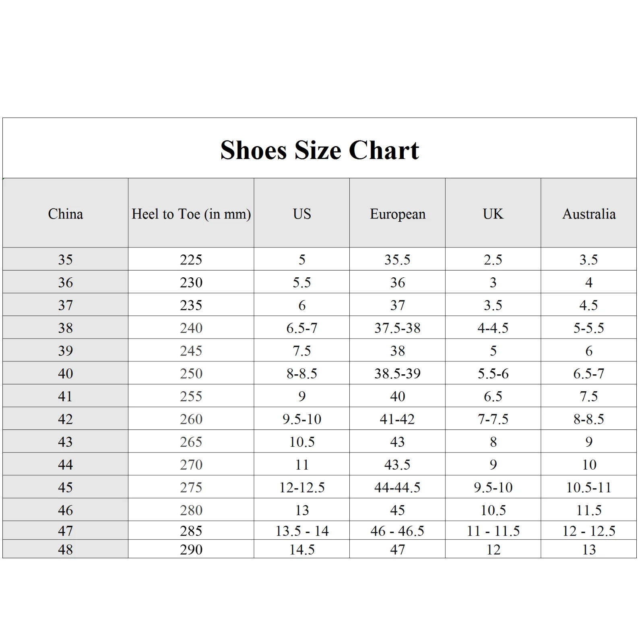Click the Australia column header
This screenshot has width=644, height=644.
click(589, 214)
